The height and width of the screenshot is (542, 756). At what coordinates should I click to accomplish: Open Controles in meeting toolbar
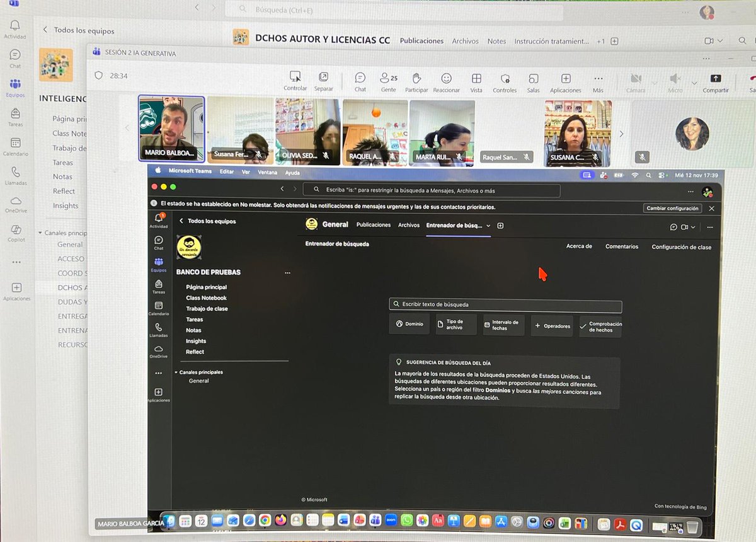click(x=505, y=83)
